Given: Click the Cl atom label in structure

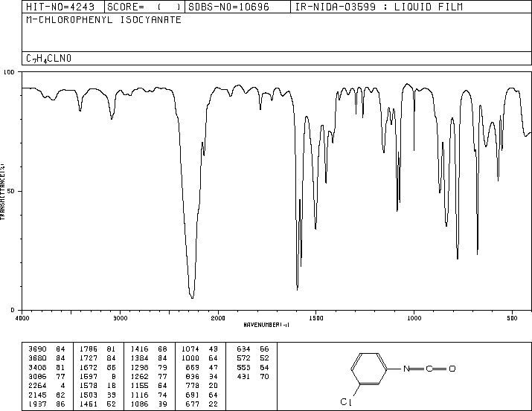Looking at the screenshot, I should click(x=346, y=402).
